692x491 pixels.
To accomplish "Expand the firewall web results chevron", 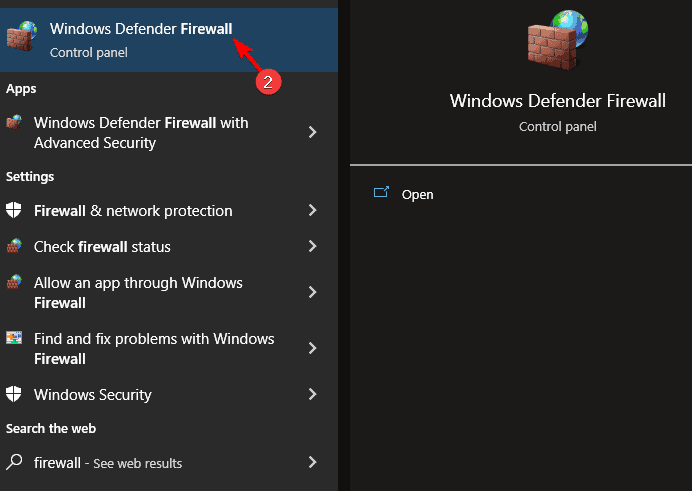I will (313, 462).
